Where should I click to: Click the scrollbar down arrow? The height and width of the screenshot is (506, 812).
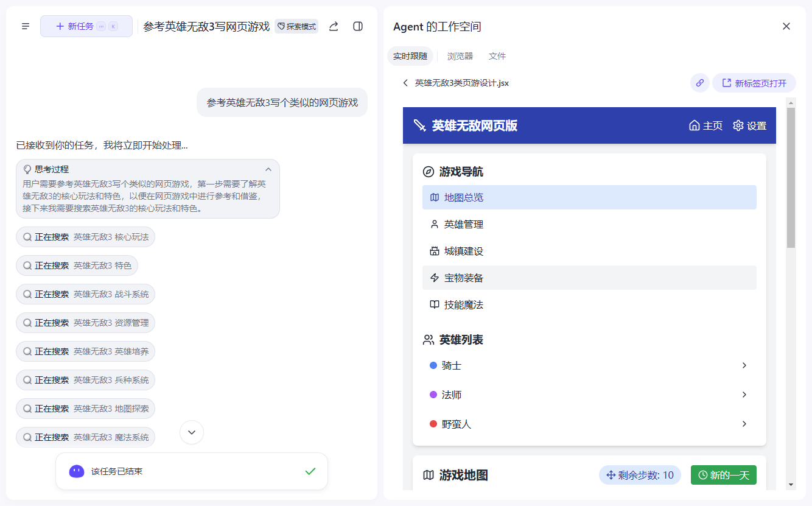point(791,485)
